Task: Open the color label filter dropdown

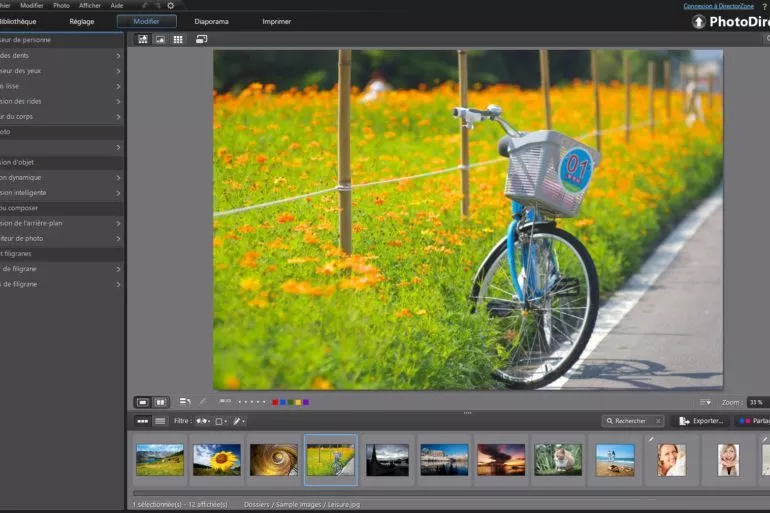Action: coord(220,421)
